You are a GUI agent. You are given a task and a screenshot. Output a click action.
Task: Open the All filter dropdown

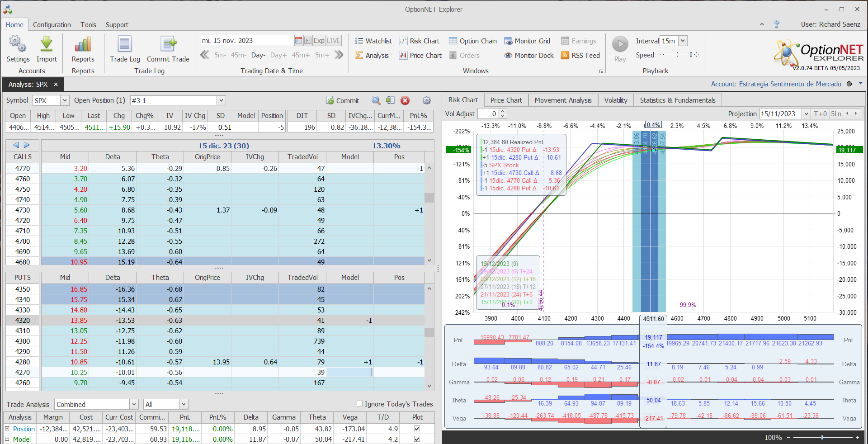click(x=184, y=404)
